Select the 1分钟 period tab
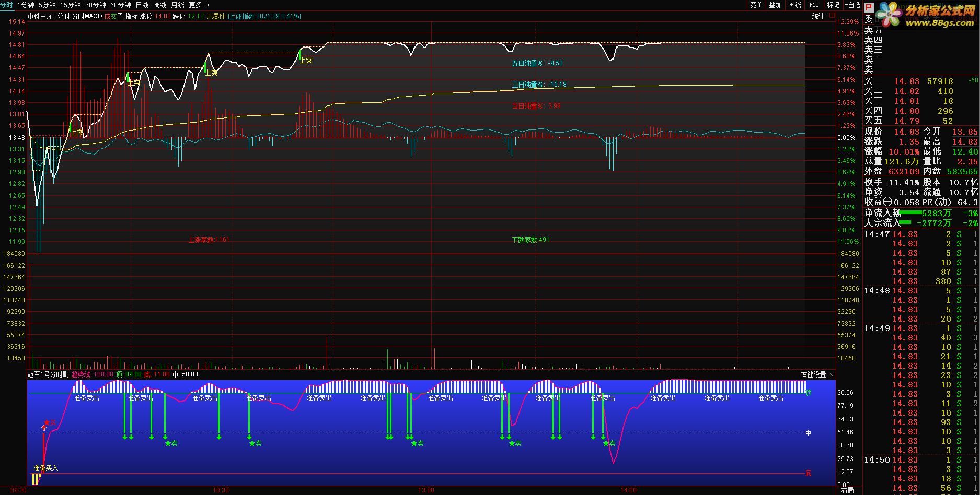 (x=26, y=5)
